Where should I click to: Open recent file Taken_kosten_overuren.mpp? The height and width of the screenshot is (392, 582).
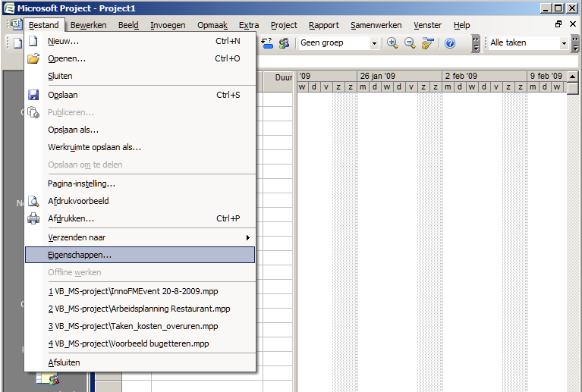tap(140, 326)
